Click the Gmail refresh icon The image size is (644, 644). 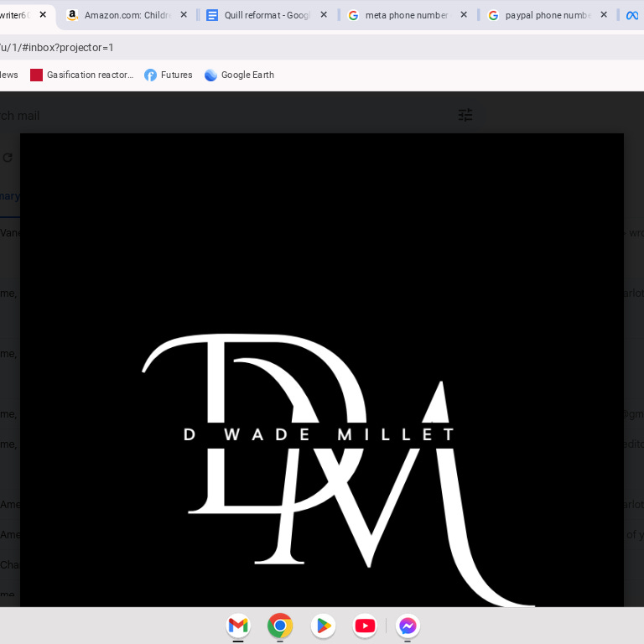[8, 158]
